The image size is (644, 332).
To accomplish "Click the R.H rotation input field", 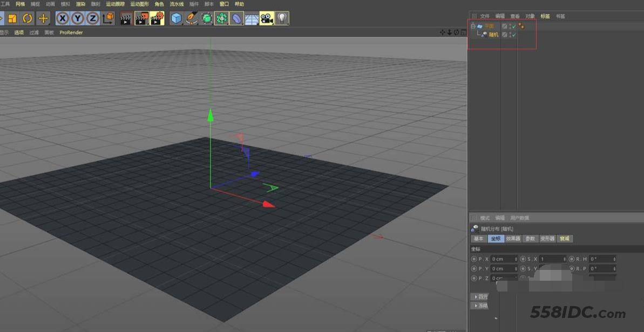I will click(602, 259).
